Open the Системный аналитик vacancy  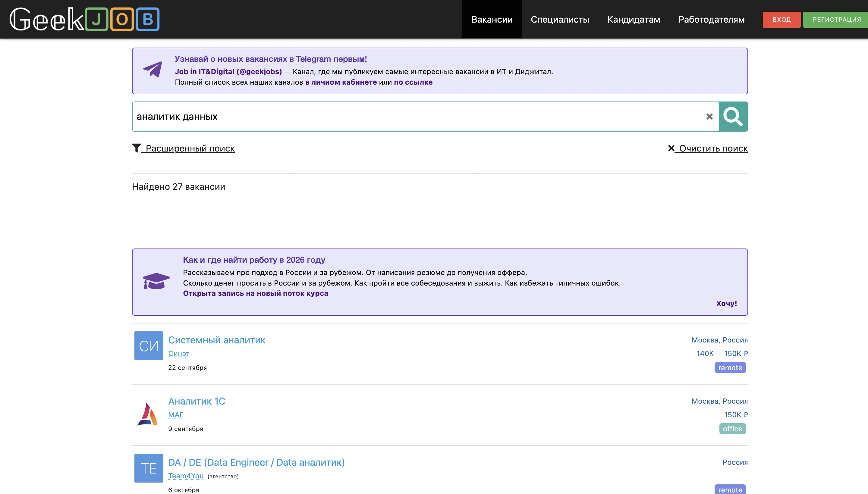click(217, 340)
